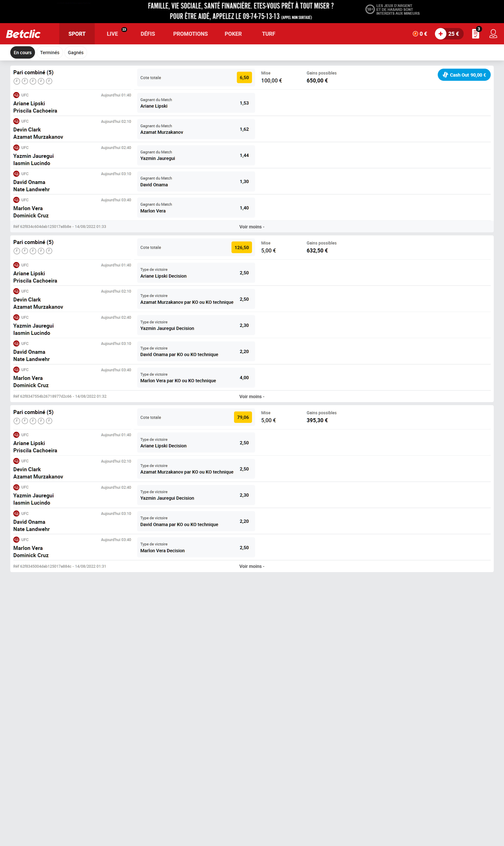The width and height of the screenshot is (504, 846).
Task: Click the plus deposit icon next to 25 €
Action: [441, 34]
